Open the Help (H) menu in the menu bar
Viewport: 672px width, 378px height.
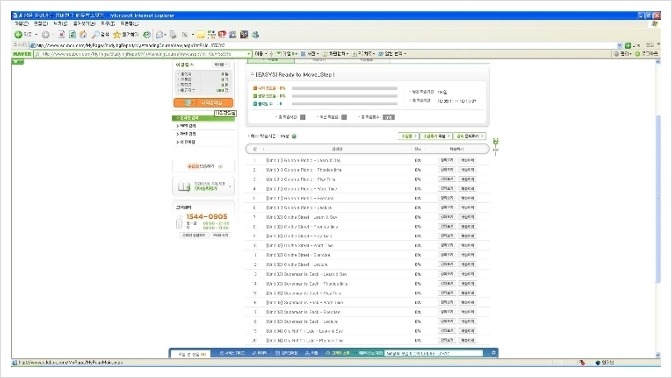click(129, 24)
